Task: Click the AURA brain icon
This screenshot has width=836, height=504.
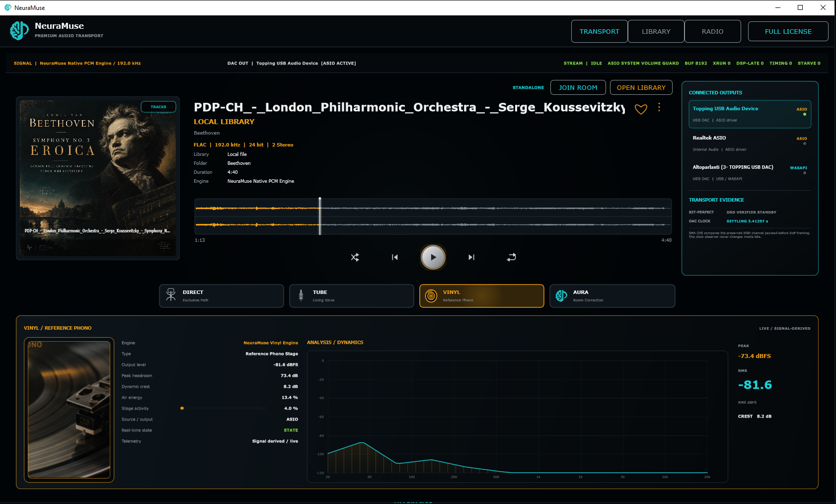Action: (561, 295)
